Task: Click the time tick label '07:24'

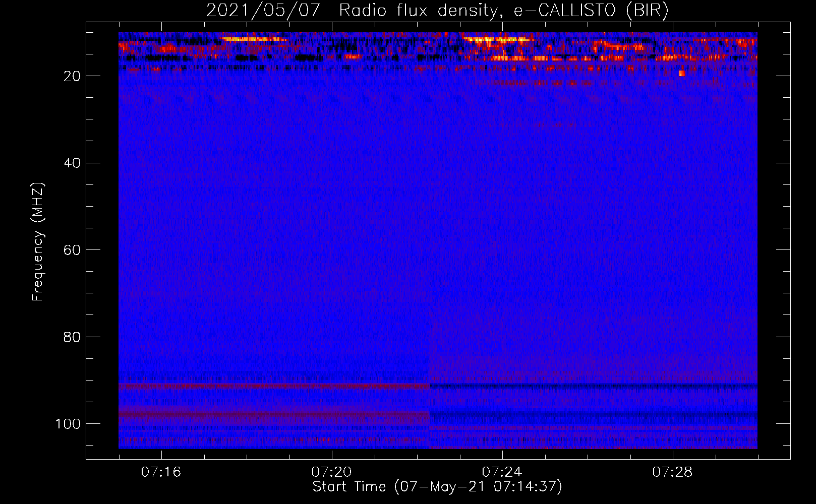Action: pyautogui.click(x=502, y=472)
